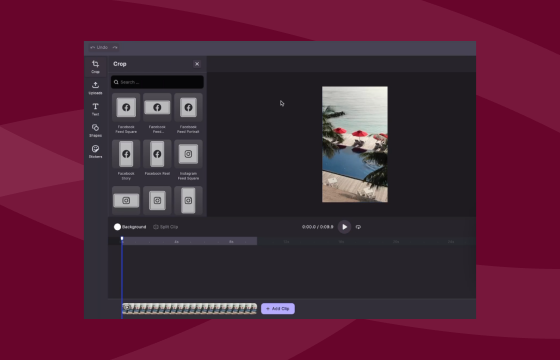Screen dimensions: 560x360
Task: Jump to the 8s mark on timeline ruler
Action: 231,242
